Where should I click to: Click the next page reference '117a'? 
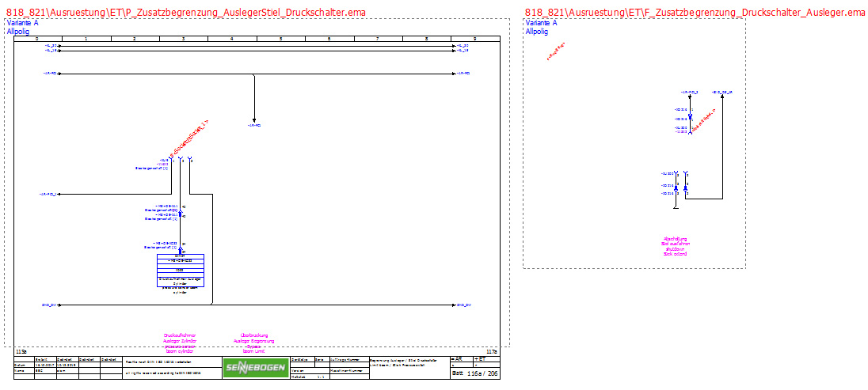[491, 350]
